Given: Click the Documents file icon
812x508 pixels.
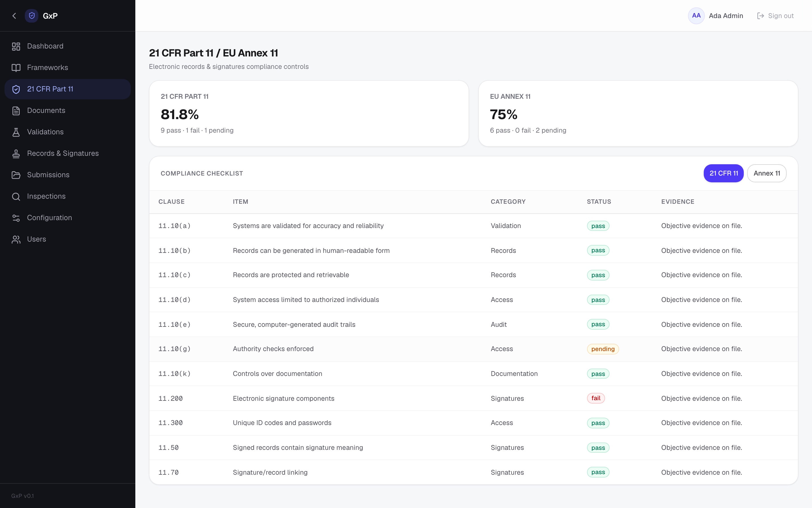Looking at the screenshot, I should (x=16, y=111).
